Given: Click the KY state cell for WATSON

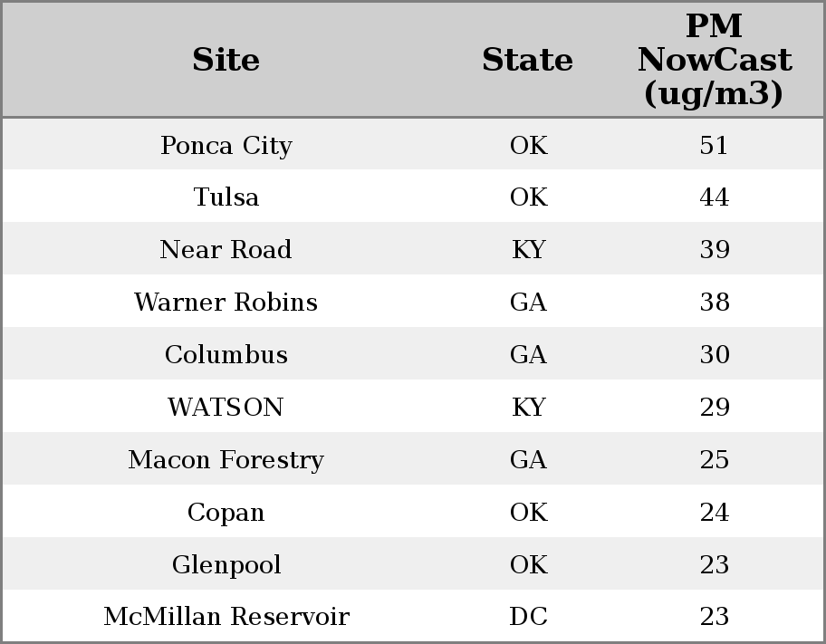Looking at the screenshot, I should pos(528,408).
